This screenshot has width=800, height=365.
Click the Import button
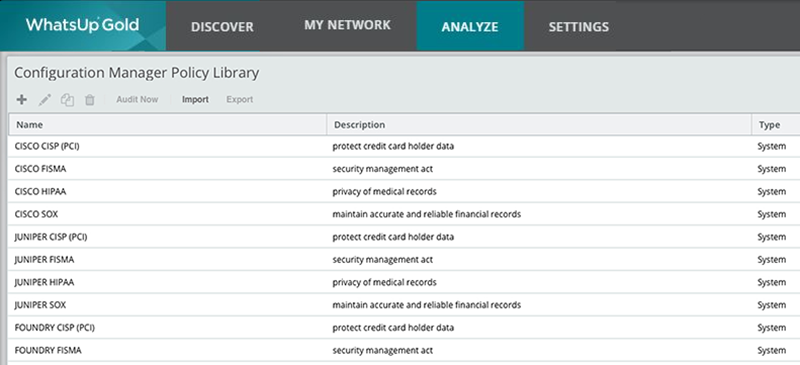195,100
